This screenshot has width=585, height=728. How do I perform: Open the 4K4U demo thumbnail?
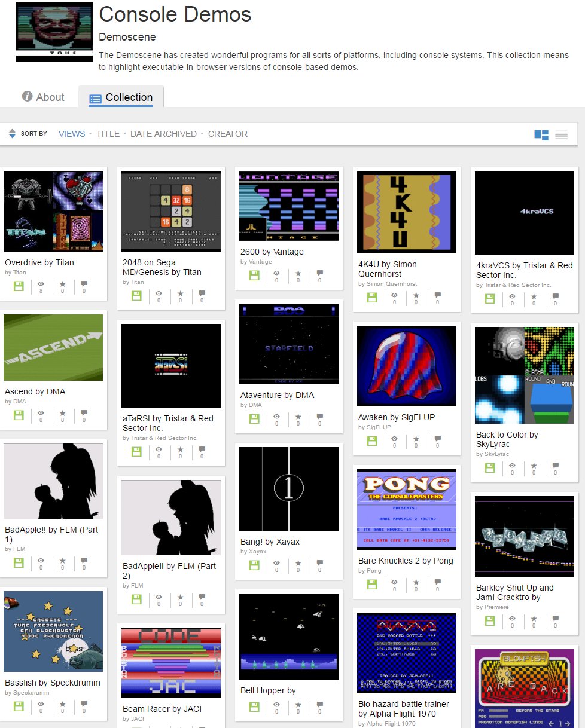(407, 212)
